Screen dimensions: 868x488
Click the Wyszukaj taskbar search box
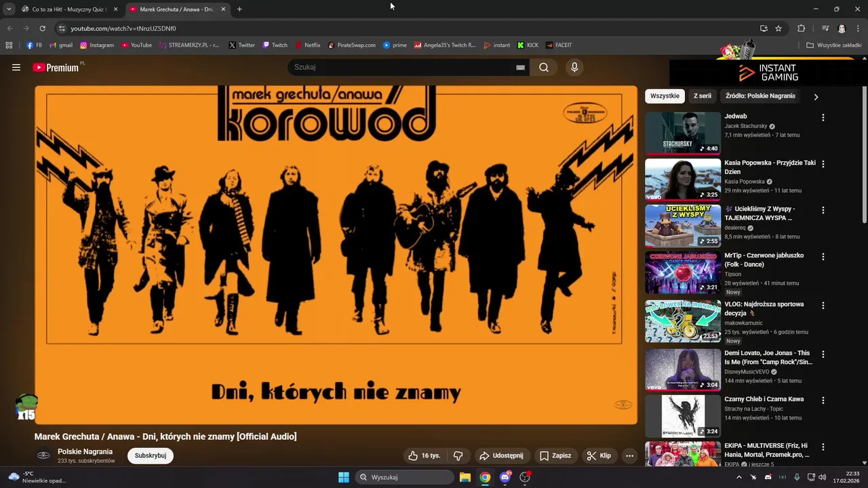405,477
